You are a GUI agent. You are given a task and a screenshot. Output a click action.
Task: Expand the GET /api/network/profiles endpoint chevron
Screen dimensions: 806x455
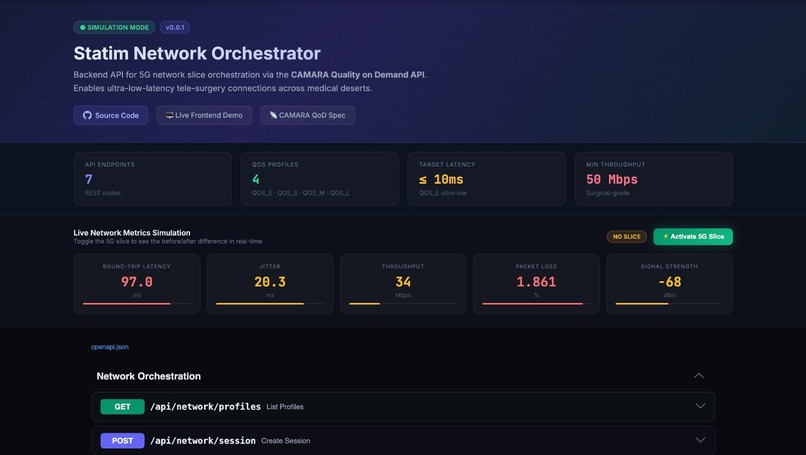700,406
